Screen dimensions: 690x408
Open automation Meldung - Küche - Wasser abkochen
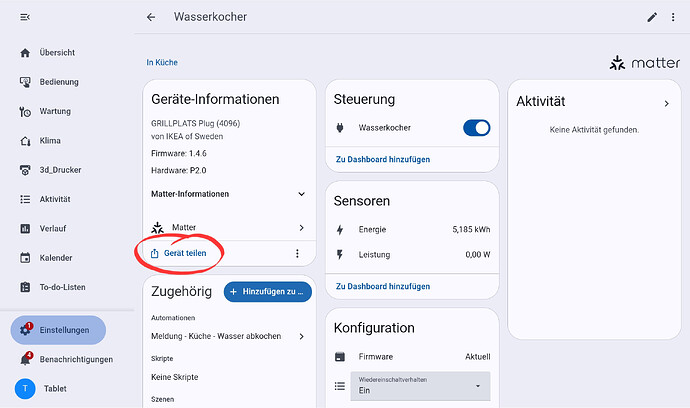pyautogui.click(x=228, y=336)
